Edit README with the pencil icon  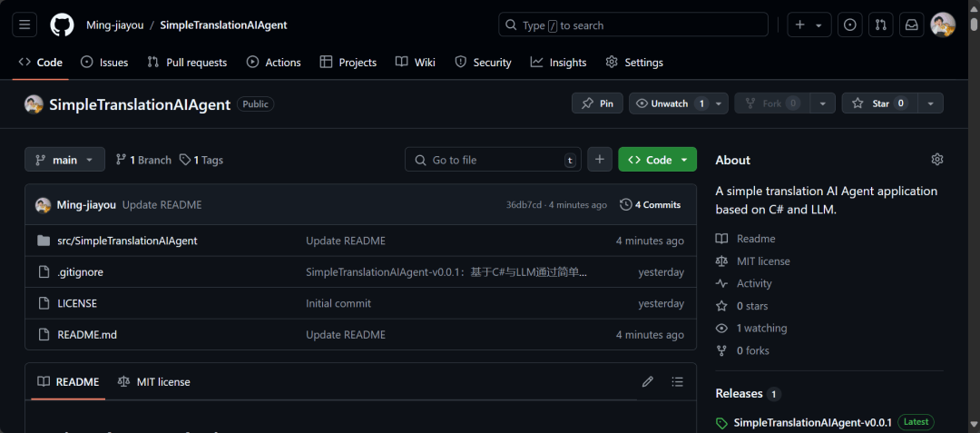[x=648, y=381]
